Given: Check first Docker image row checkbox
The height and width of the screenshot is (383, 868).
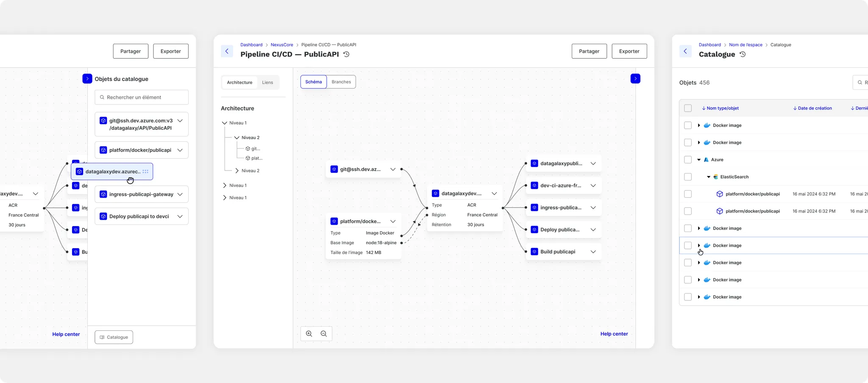Looking at the screenshot, I should (688, 126).
